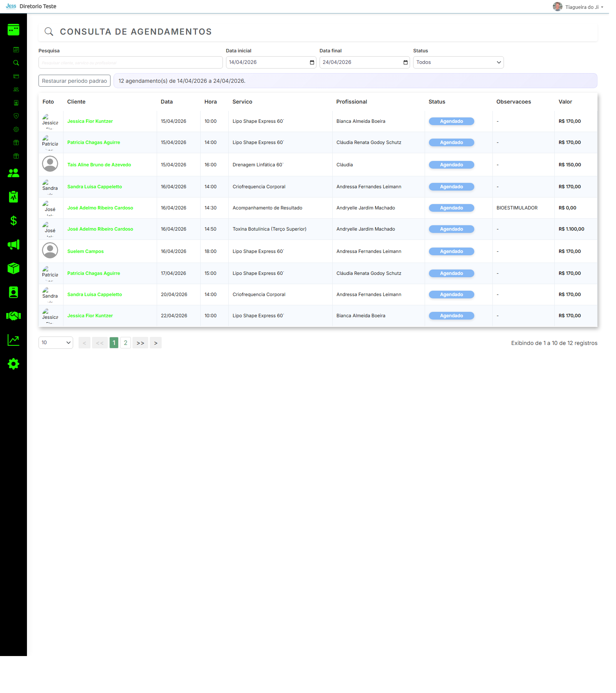The height and width of the screenshot is (693, 616).
Task: Click the credit card icon in sidebar
Action: coord(16,76)
